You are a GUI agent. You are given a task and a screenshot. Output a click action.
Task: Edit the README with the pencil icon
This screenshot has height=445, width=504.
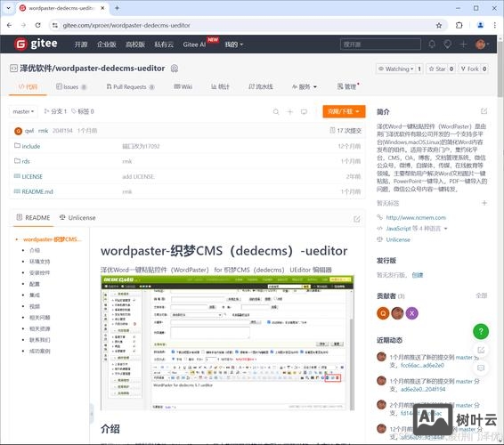coord(357,219)
